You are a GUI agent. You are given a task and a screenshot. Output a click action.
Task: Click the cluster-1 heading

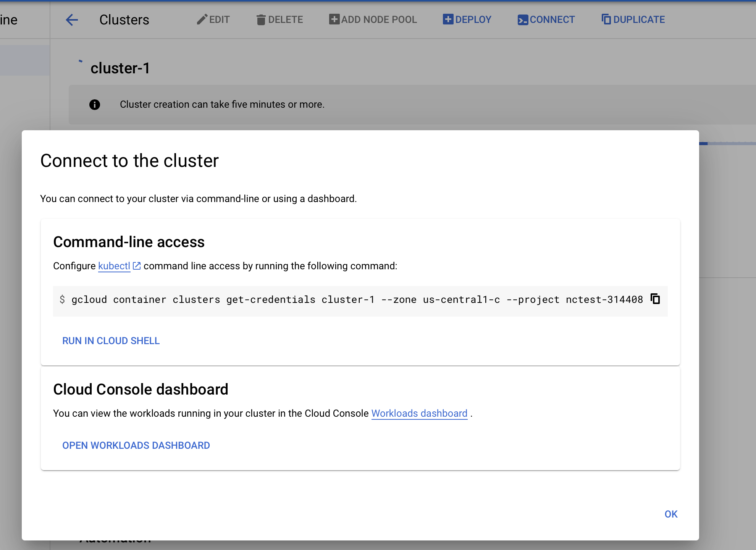(x=120, y=68)
